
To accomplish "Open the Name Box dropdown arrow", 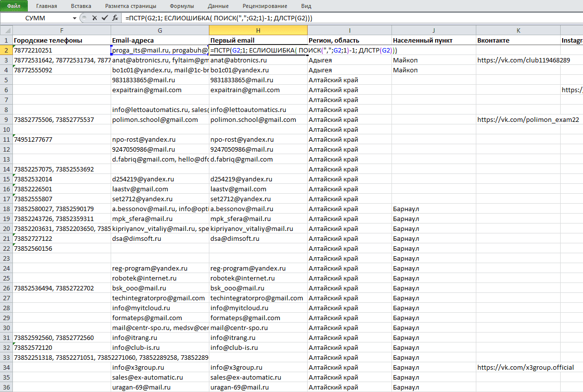I will click(74, 18).
